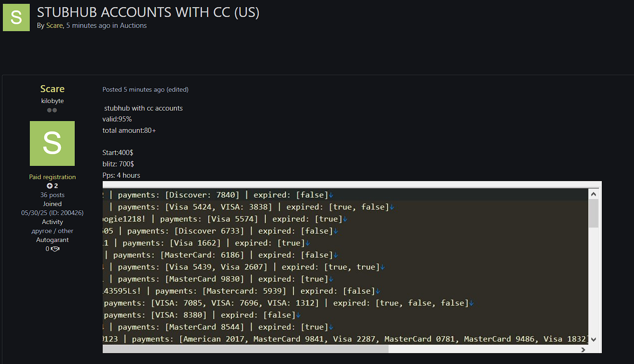Image resolution: width=634 pixels, height=364 pixels.
Task: Open the 'другое / other' activity link
Action: coord(53,231)
